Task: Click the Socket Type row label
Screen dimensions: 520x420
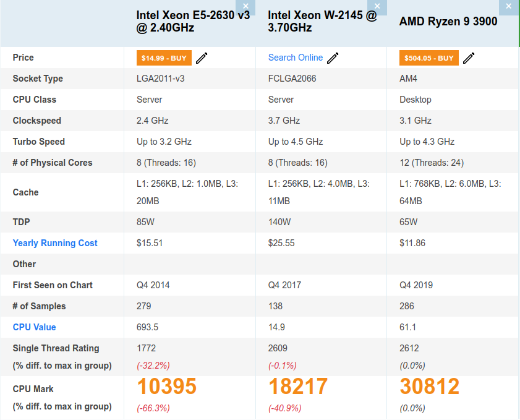Action: coord(38,79)
